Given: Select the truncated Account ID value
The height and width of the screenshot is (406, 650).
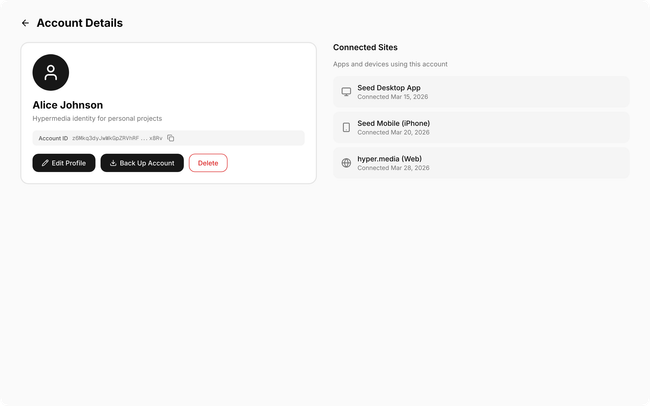Looking at the screenshot, I should [116, 138].
